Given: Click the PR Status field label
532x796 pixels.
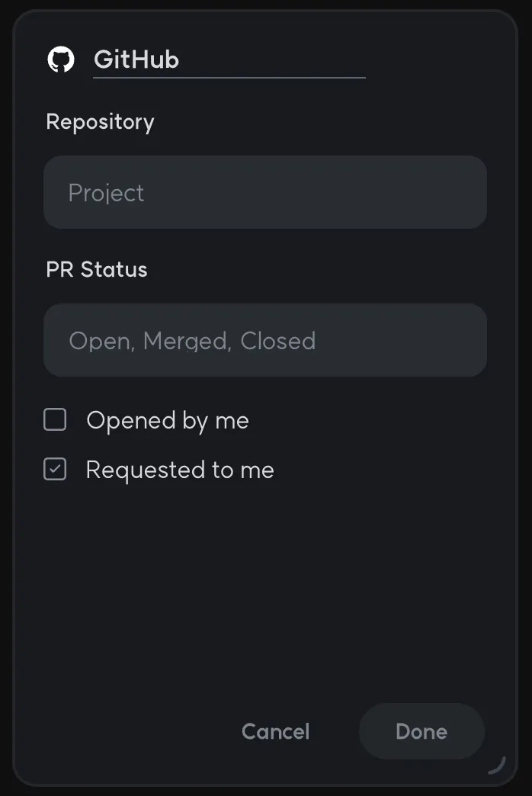Looking at the screenshot, I should [x=97, y=270].
